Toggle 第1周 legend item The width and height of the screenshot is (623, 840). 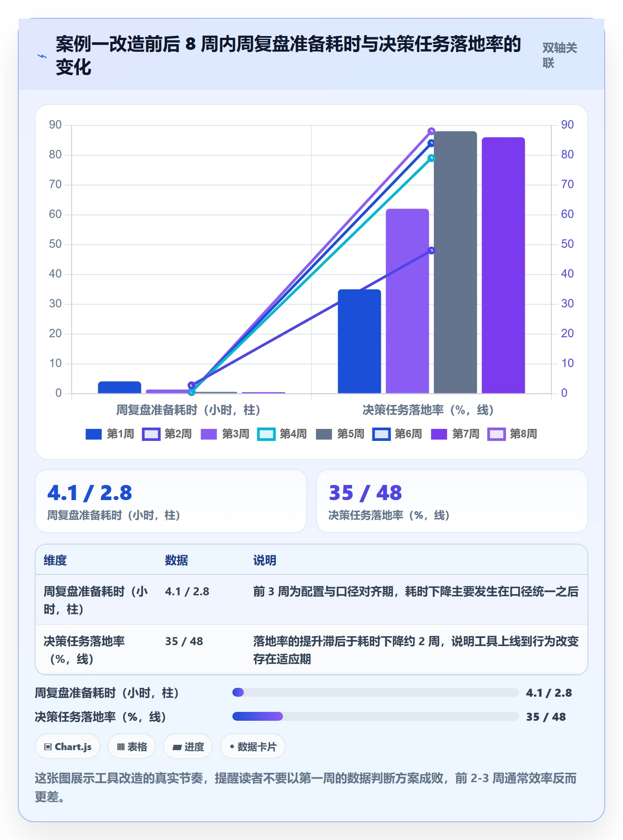pos(109,434)
